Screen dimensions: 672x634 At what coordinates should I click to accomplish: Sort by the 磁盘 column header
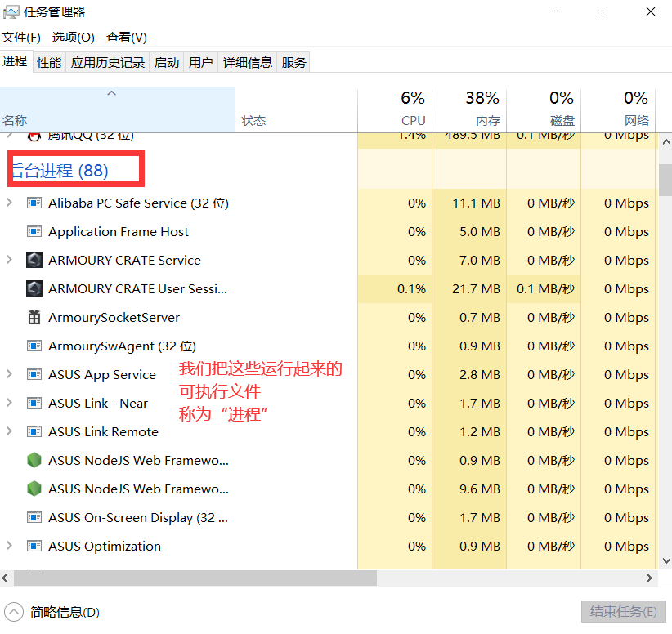tap(544, 109)
